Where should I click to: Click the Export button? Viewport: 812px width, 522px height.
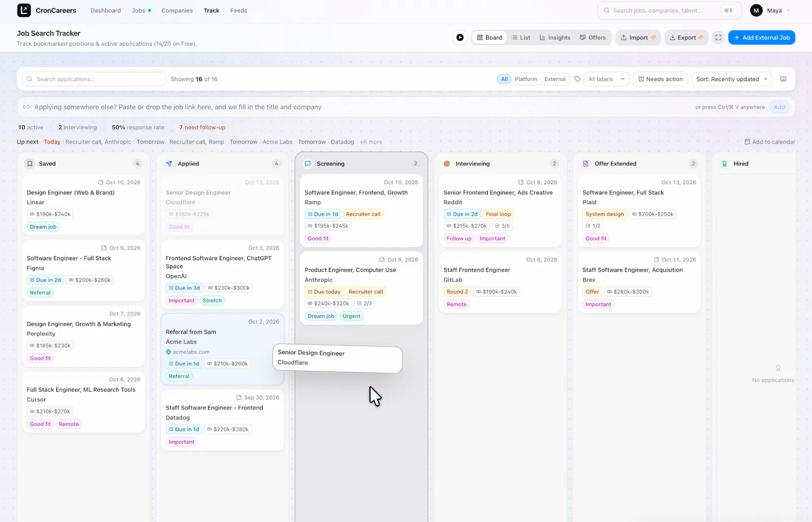686,38
